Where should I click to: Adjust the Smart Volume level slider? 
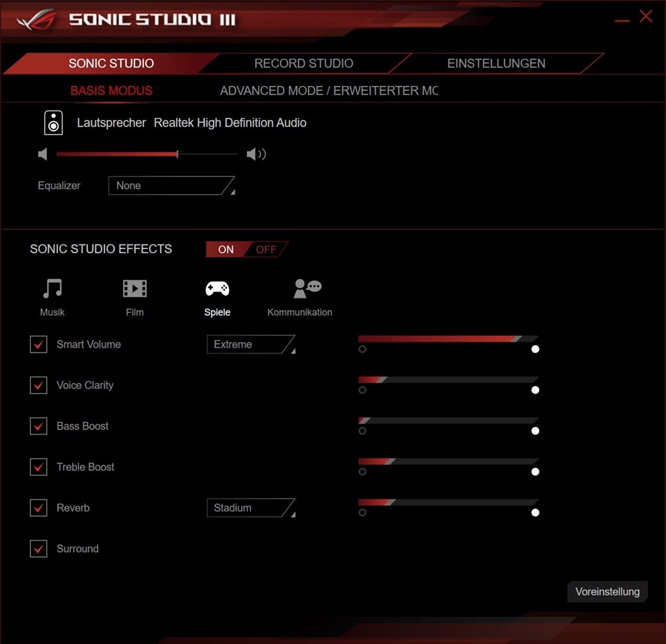tap(448, 338)
